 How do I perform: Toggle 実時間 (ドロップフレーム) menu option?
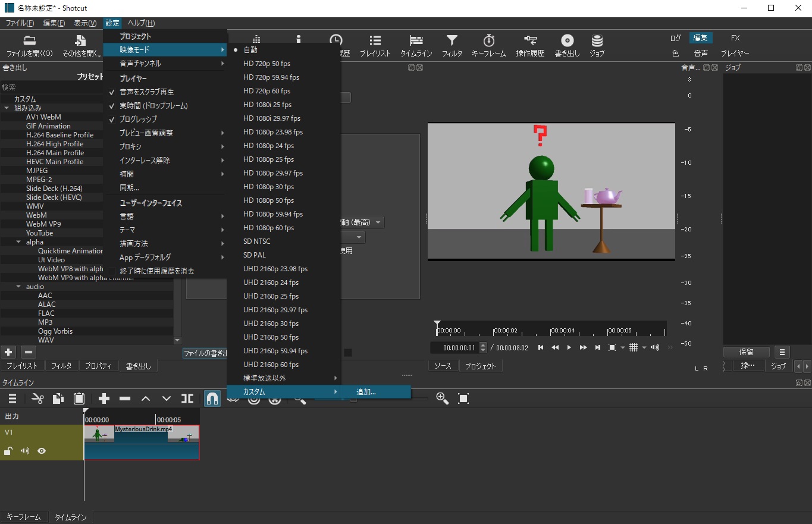165,106
